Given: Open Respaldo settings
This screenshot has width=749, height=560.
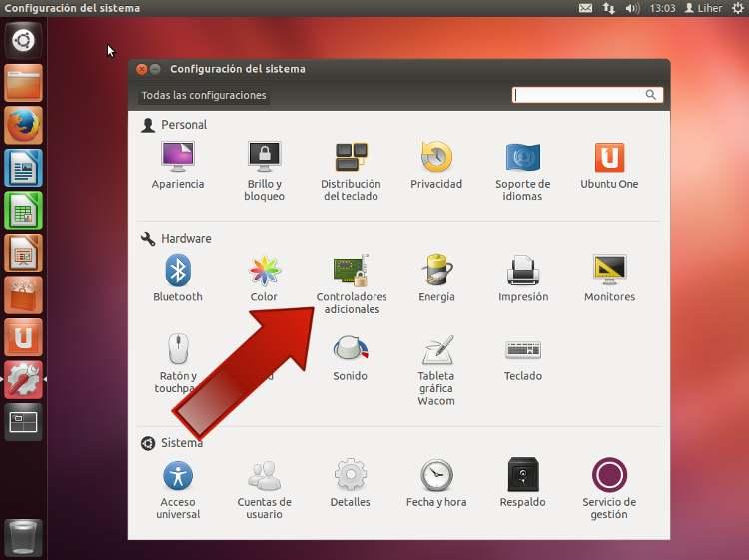Looking at the screenshot, I should [x=523, y=483].
